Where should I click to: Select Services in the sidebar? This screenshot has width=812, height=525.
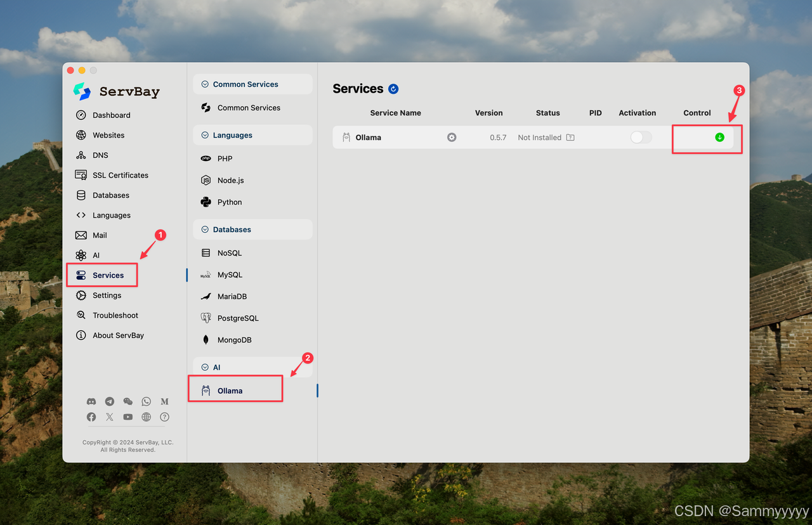pyautogui.click(x=100, y=275)
